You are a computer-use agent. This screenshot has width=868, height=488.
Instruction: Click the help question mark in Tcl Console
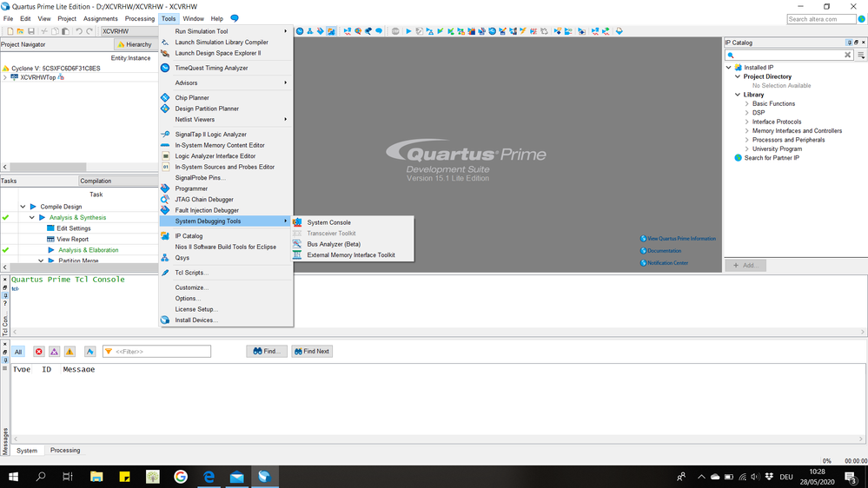click(x=5, y=304)
